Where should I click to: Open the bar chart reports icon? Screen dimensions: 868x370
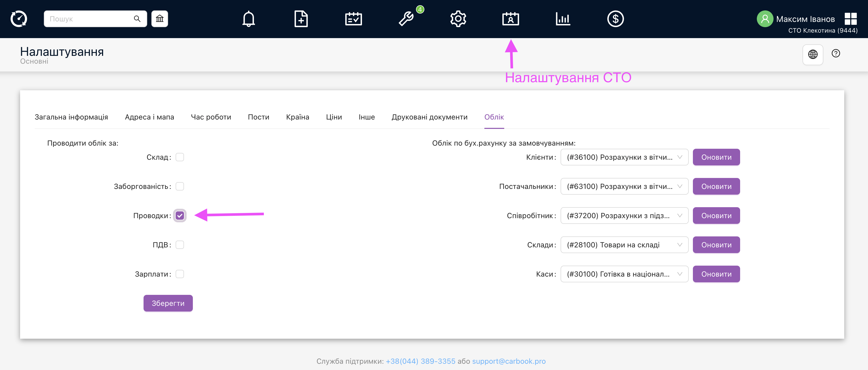(x=563, y=19)
